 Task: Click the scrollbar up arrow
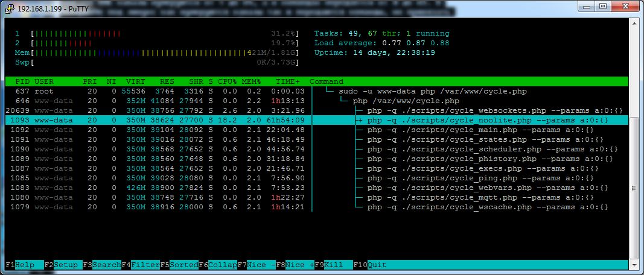click(x=636, y=22)
